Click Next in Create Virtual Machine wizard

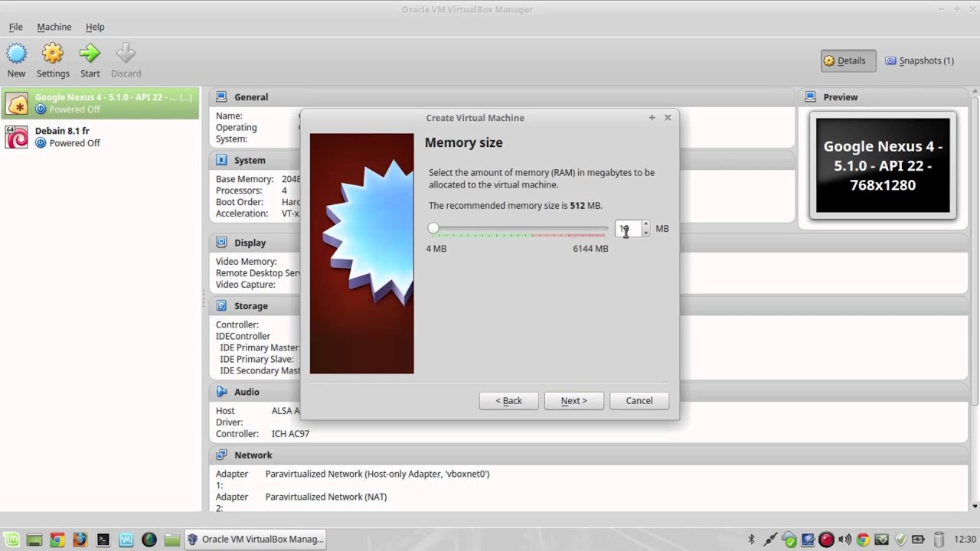pyautogui.click(x=574, y=400)
